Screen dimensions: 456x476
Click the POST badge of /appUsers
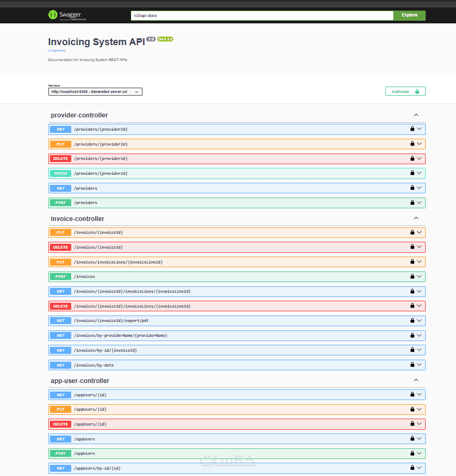[x=61, y=454]
